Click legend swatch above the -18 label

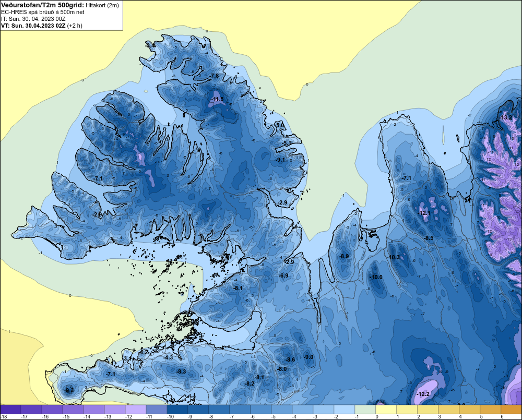pos(10,410)
